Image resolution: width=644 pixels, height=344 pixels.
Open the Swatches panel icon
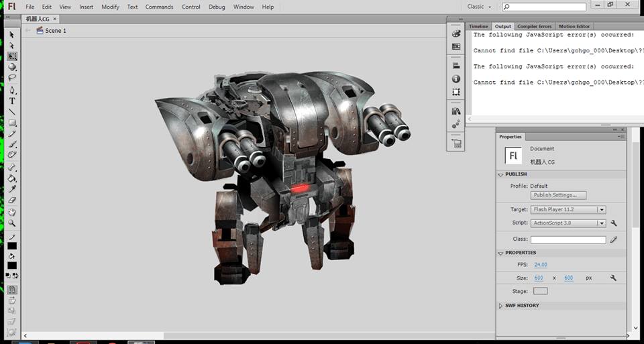coord(456,47)
